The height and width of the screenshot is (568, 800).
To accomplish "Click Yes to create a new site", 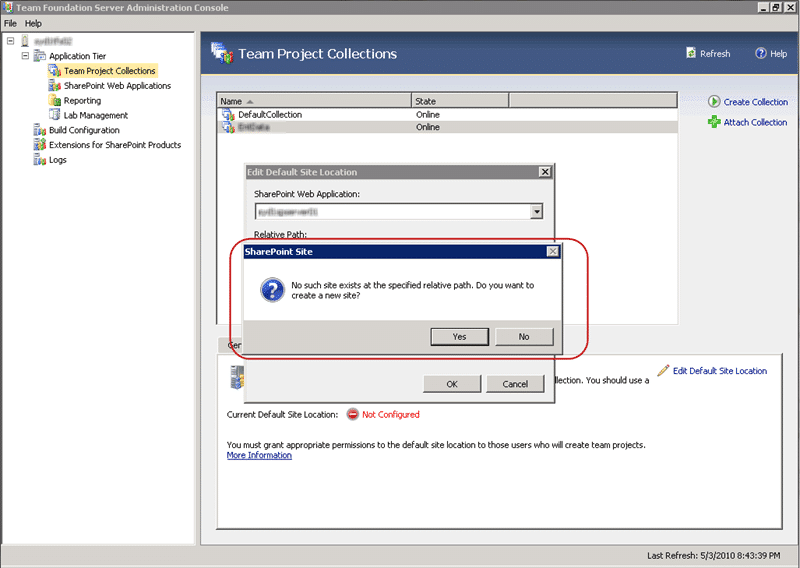I will (459, 336).
